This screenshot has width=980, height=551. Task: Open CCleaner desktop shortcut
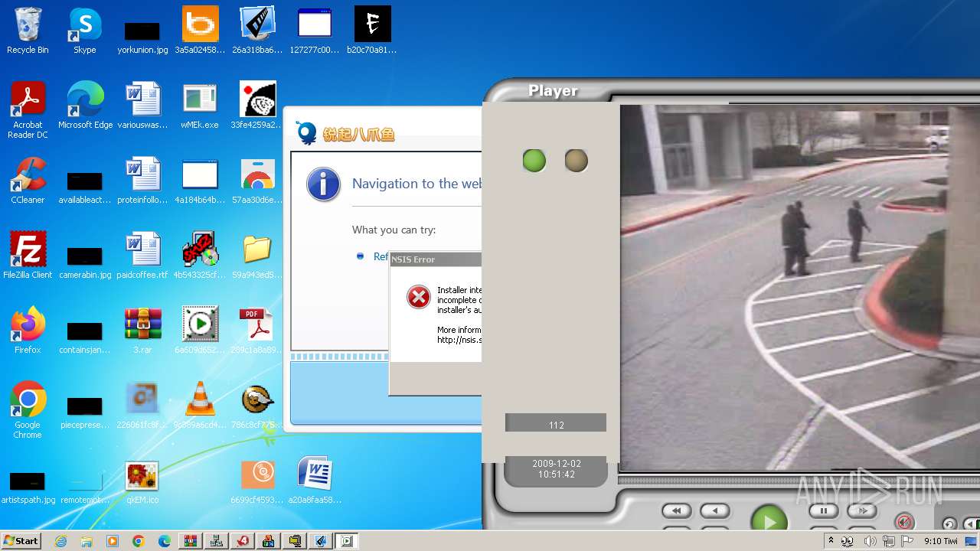pyautogui.click(x=28, y=181)
